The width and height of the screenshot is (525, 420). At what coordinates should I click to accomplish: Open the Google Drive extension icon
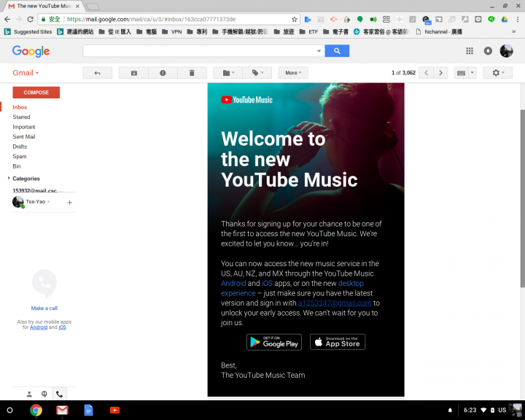point(505,20)
